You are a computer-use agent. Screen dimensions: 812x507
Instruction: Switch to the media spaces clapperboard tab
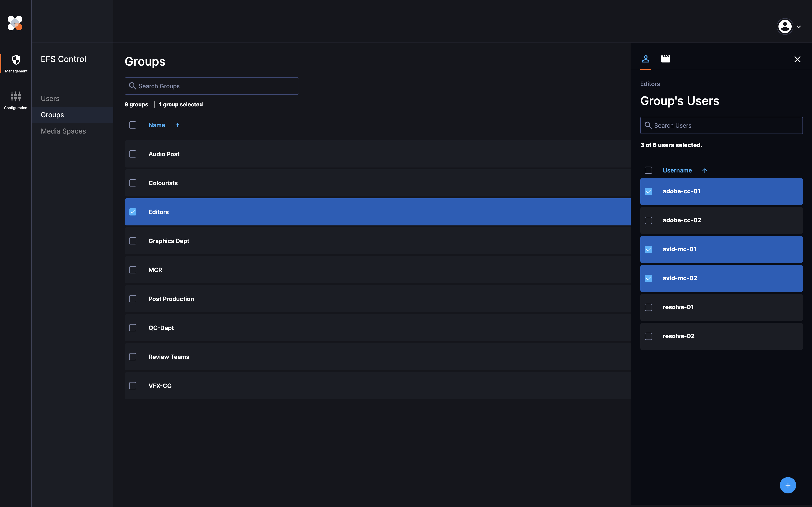[x=665, y=59]
